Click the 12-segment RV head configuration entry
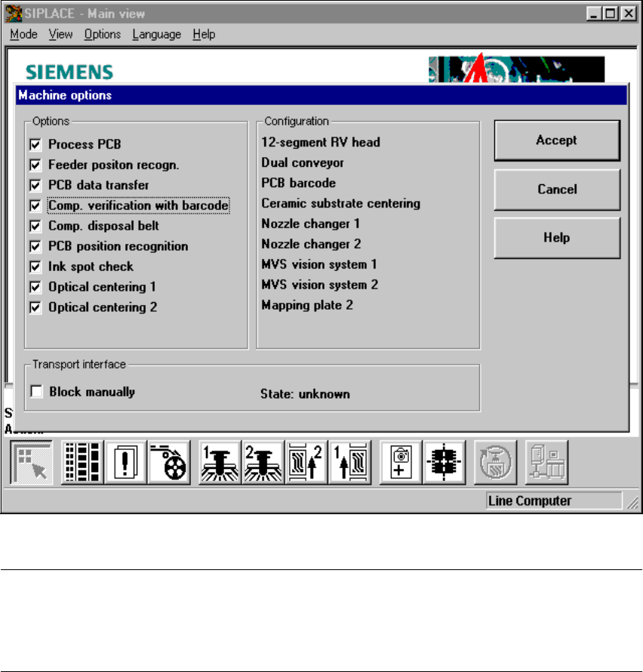 point(321,142)
